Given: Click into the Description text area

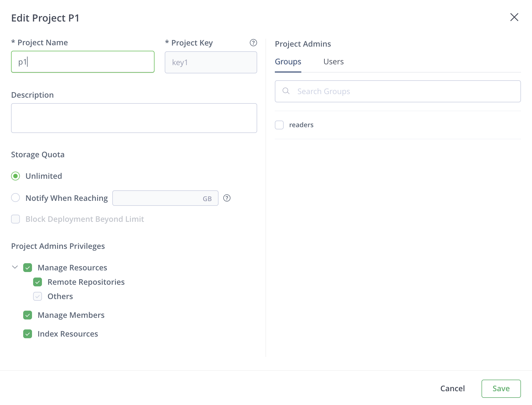Looking at the screenshot, I should [x=134, y=118].
